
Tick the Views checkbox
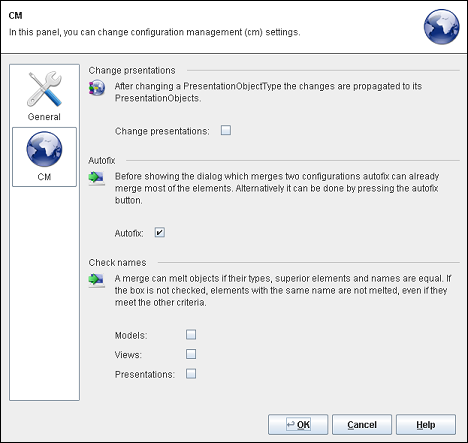191,354
